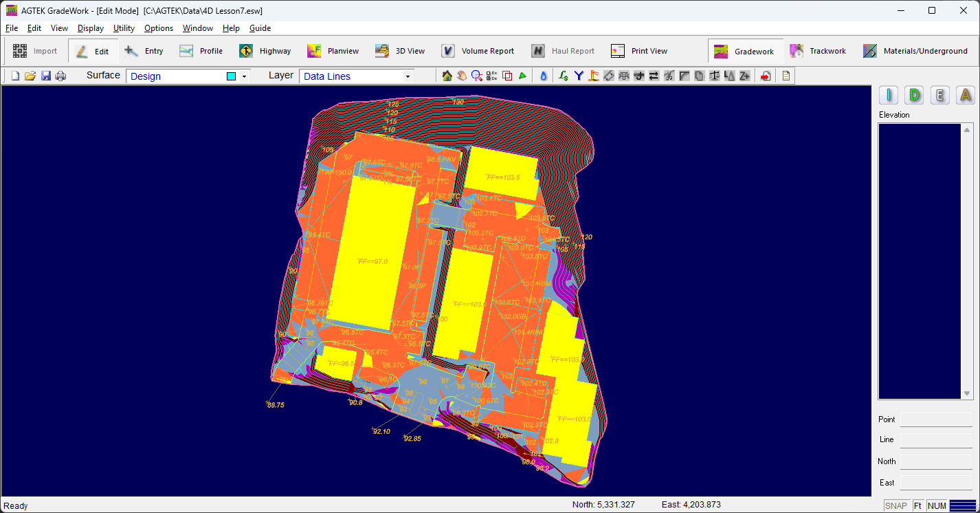
Task: Toggle the green D surface button
Action: tap(914, 96)
